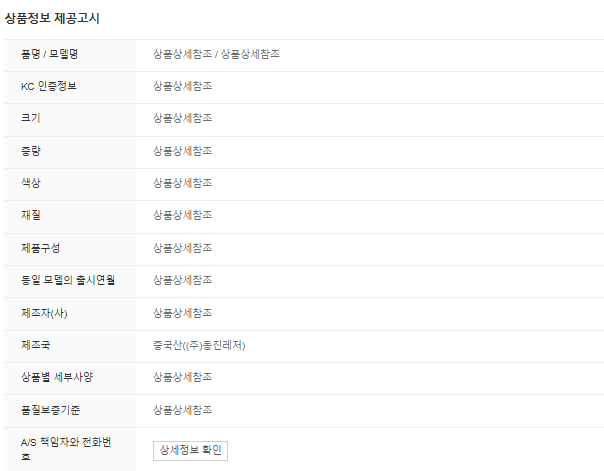The width and height of the screenshot is (604, 471).
Task: Select the 크기 row label
Action: click(30, 118)
